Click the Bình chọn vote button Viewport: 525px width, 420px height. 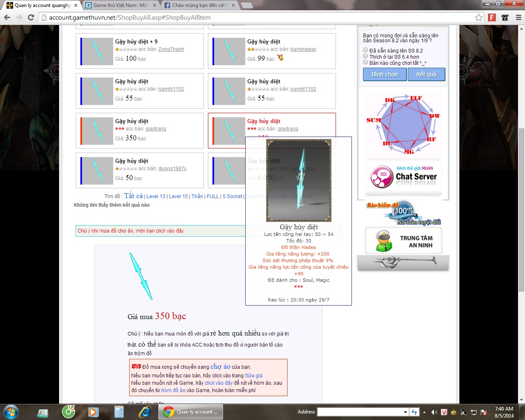click(x=385, y=74)
